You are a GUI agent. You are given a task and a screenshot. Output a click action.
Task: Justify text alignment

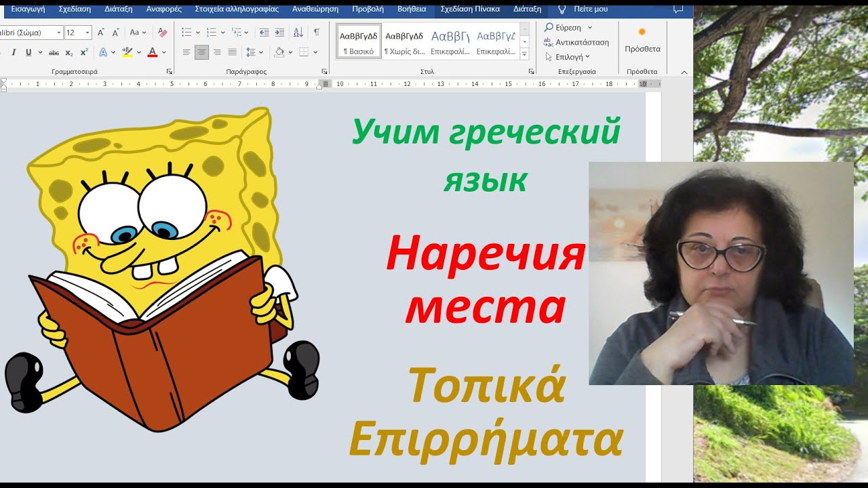click(x=232, y=52)
